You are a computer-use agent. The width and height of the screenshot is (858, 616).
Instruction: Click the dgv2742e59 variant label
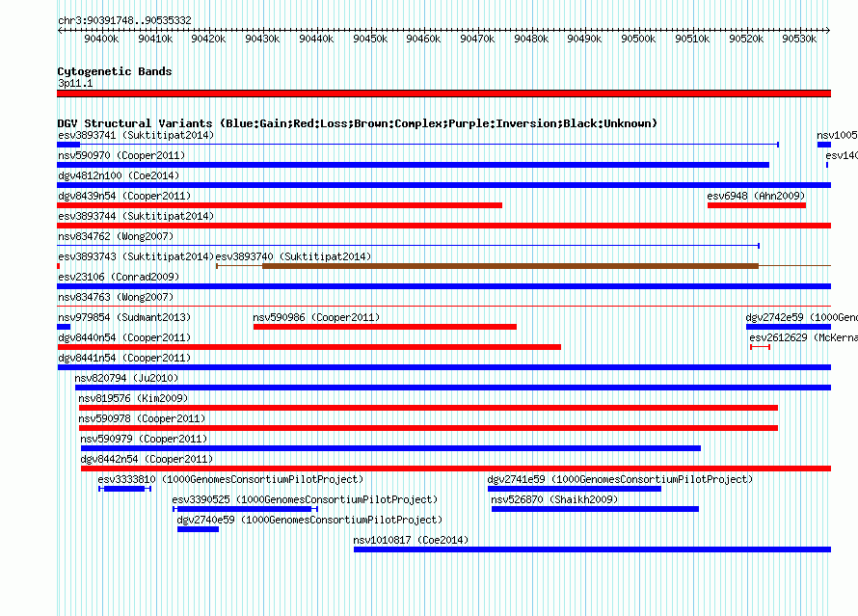click(x=802, y=317)
